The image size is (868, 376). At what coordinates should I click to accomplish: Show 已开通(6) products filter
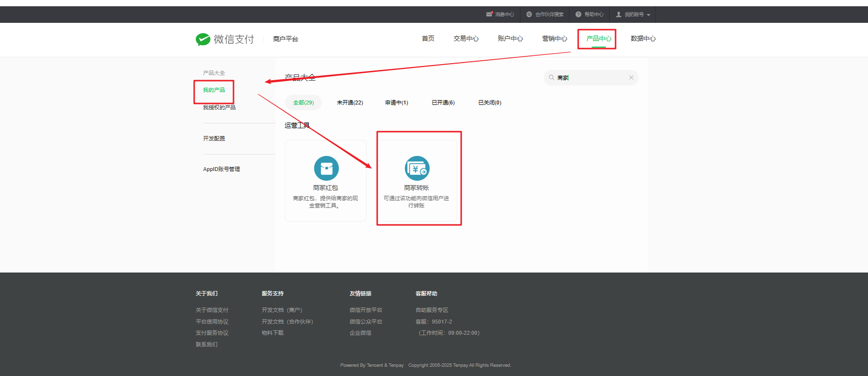tap(443, 103)
